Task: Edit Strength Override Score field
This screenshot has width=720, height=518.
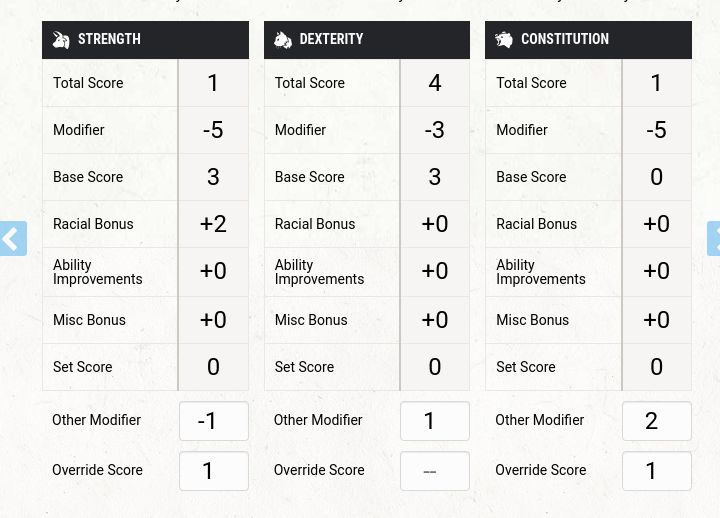Action: tap(214, 471)
